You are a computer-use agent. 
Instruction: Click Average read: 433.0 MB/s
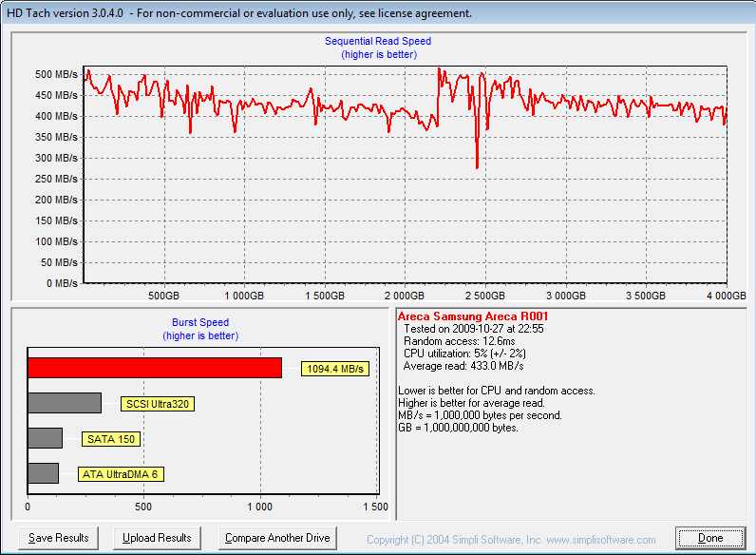[x=463, y=366]
